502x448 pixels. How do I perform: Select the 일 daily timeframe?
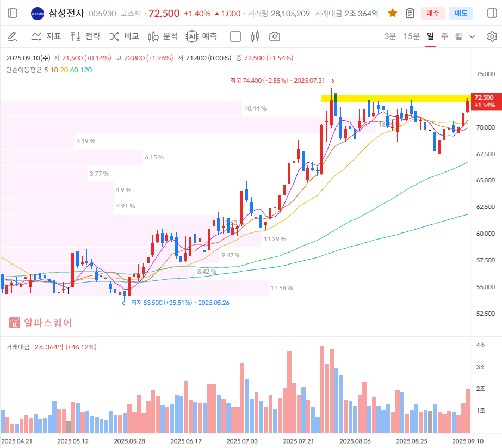pos(430,36)
